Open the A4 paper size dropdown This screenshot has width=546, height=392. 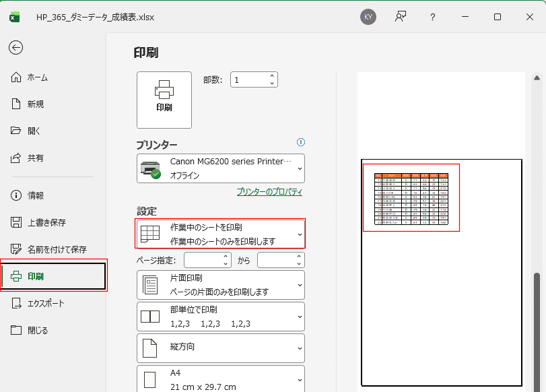coord(221,379)
